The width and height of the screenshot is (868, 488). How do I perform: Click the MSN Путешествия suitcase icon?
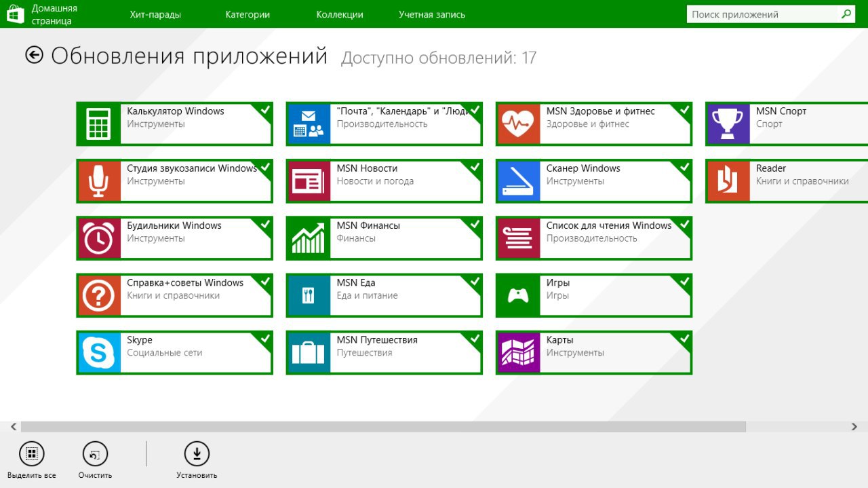[309, 353]
